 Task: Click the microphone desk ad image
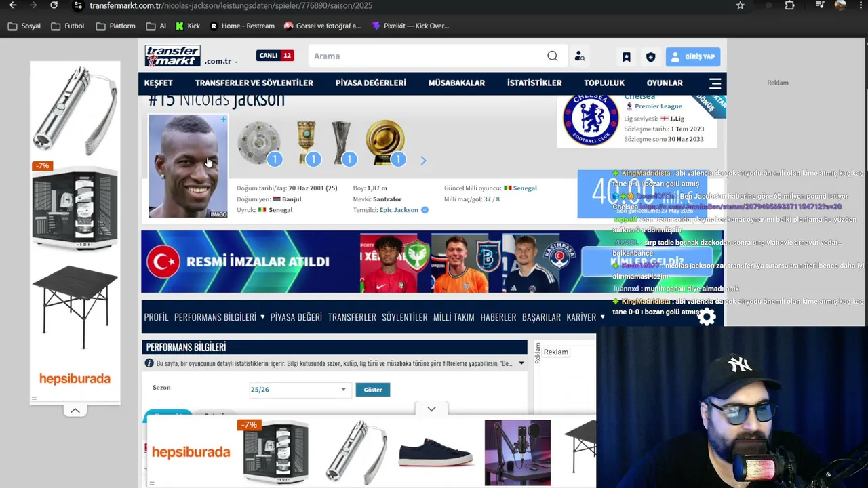(517, 452)
